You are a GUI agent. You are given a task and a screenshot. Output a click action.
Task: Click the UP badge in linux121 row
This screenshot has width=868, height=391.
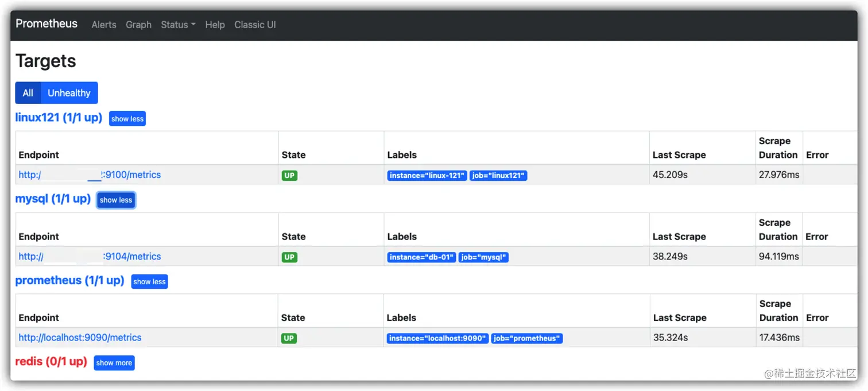click(289, 176)
